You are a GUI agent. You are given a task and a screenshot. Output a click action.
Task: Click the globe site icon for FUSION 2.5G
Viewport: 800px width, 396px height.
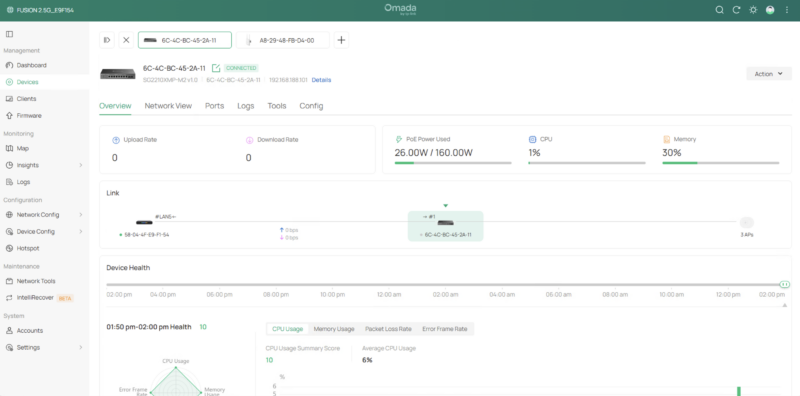point(10,10)
